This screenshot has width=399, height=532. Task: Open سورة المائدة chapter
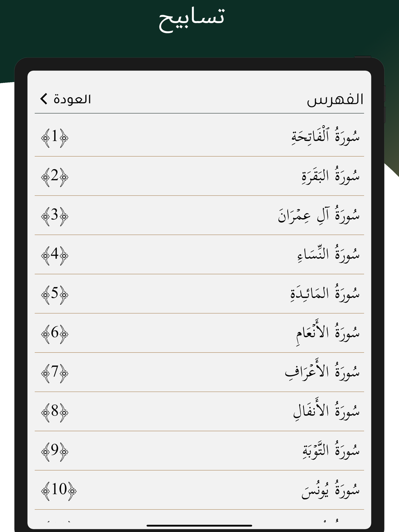pos(324,294)
